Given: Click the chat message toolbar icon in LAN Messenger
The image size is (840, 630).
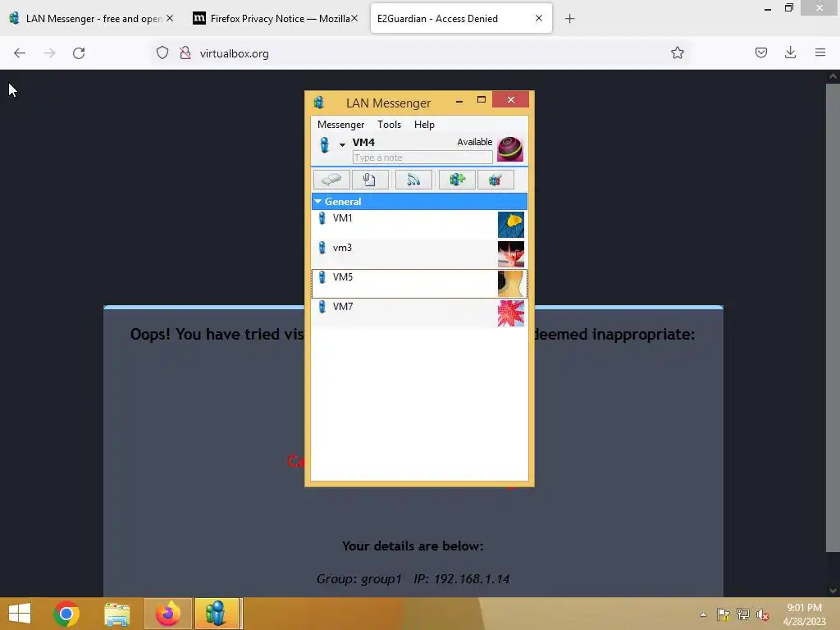Looking at the screenshot, I should (x=331, y=180).
